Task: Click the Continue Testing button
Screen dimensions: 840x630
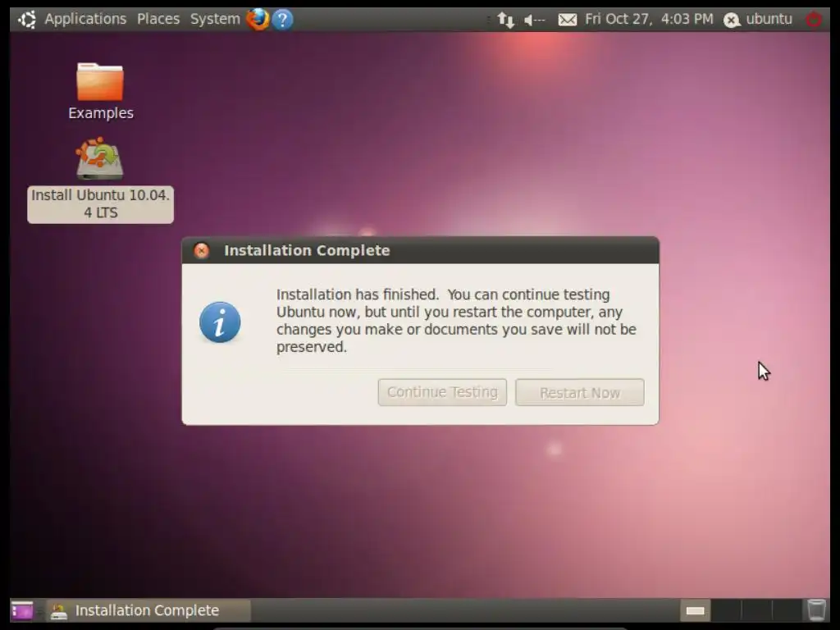Action: [x=442, y=392]
